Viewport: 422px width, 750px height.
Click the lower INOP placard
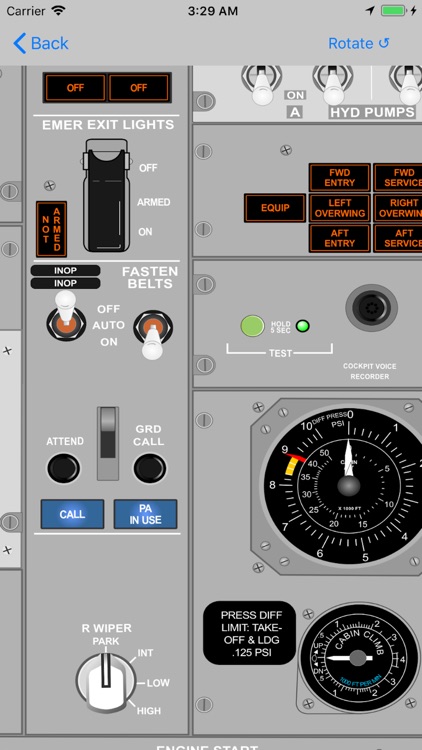[66, 284]
